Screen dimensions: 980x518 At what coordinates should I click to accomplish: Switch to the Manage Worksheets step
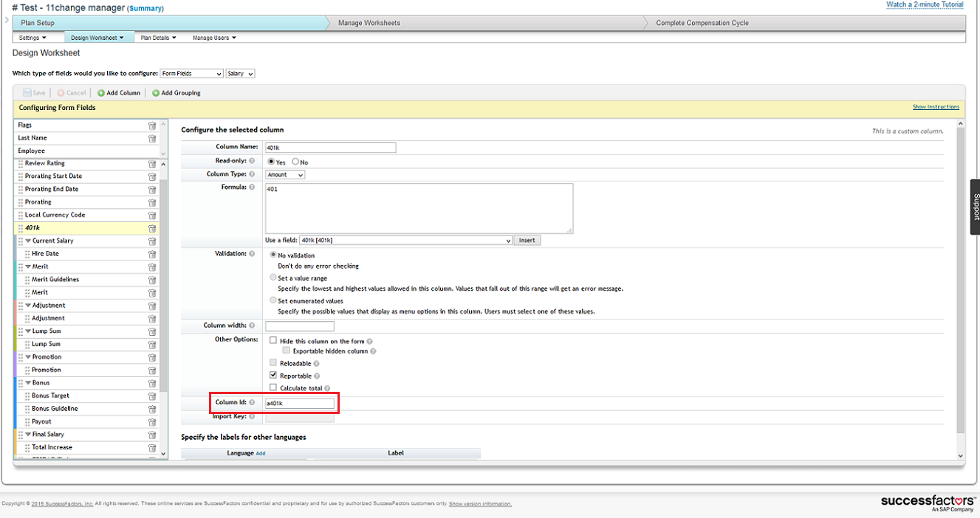[x=484, y=23]
